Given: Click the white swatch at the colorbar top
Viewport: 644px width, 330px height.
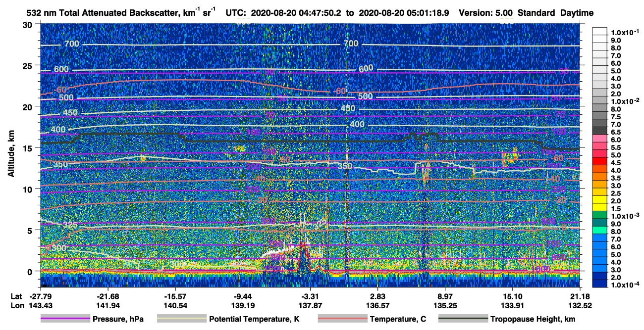Looking at the screenshot, I should [x=600, y=30].
